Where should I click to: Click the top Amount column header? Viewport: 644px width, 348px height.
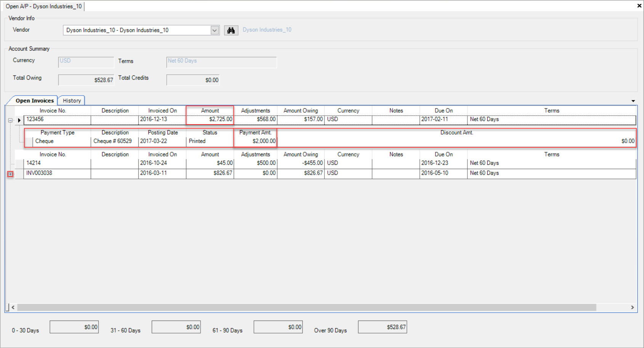[x=210, y=110]
